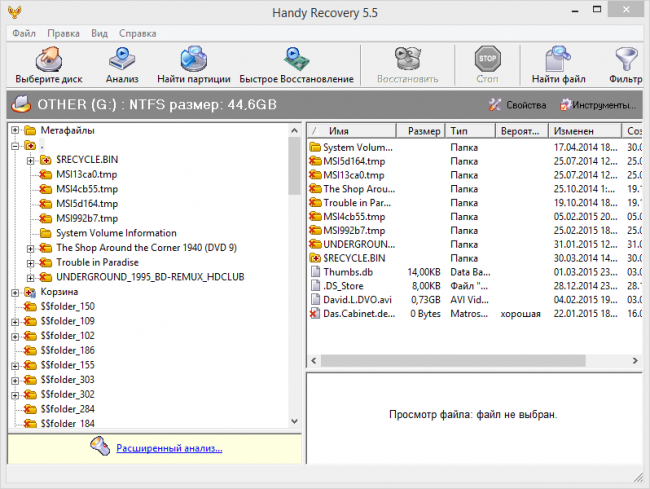Open the Файл menu
Image resolution: width=650 pixels, height=489 pixels.
click(x=24, y=33)
